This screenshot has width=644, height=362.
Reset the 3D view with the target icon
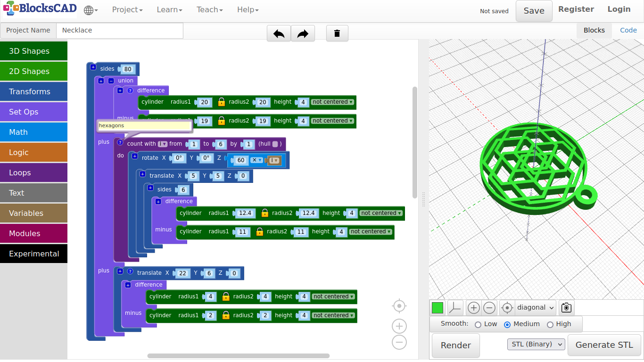(x=507, y=308)
